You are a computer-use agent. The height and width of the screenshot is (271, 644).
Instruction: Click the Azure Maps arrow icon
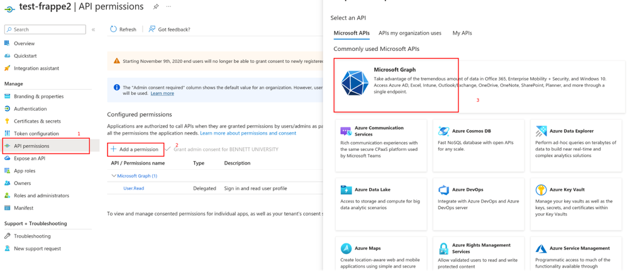click(x=346, y=248)
